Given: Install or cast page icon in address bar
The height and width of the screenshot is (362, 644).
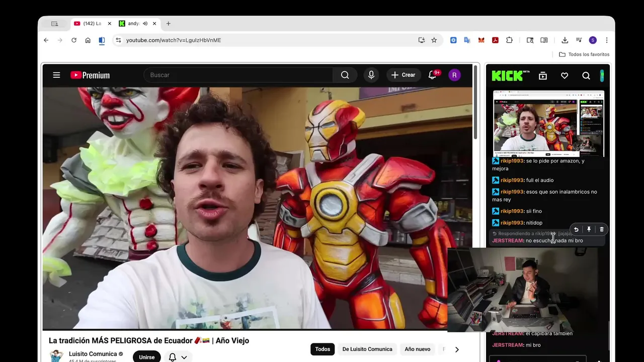Looking at the screenshot, I should [422, 40].
